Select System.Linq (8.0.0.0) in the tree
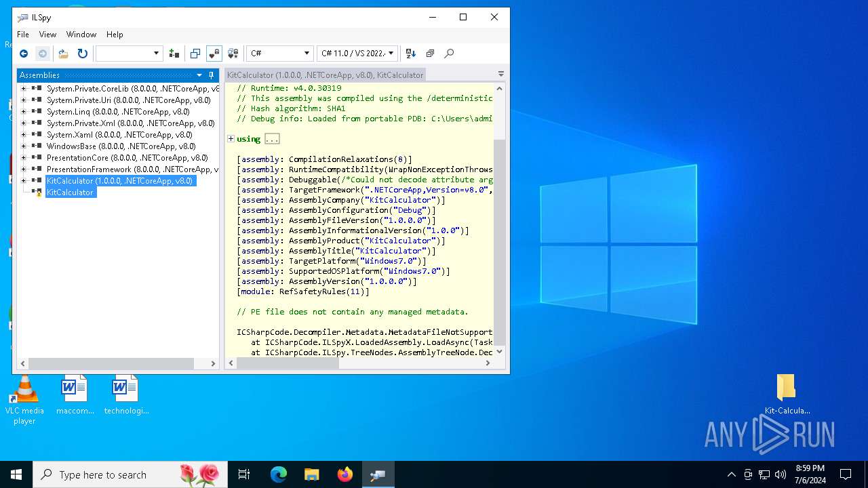This screenshot has width=868, height=488. coord(118,112)
